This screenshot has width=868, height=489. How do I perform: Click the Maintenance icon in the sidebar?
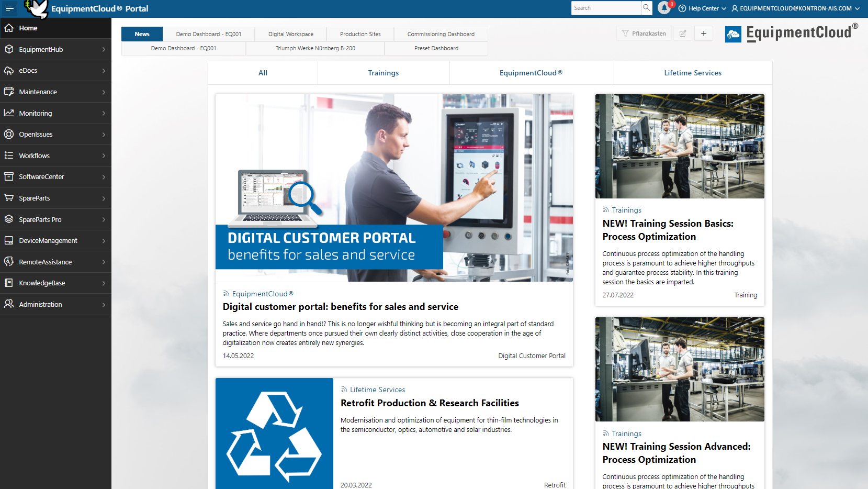pyautogui.click(x=9, y=92)
